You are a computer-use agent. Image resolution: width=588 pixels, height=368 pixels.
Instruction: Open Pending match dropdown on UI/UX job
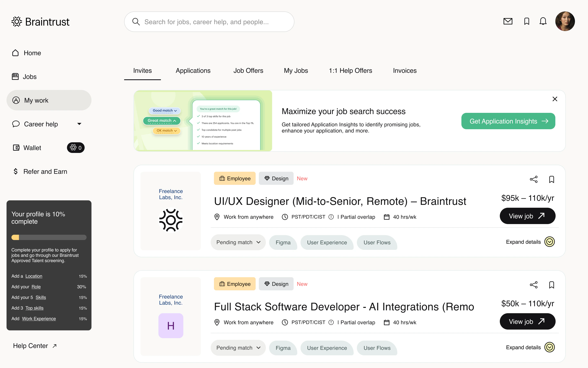(238, 242)
